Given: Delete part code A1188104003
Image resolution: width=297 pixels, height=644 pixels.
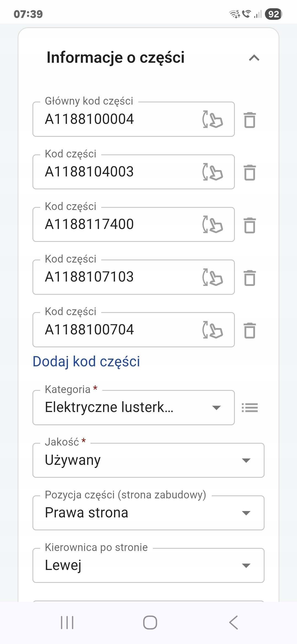Looking at the screenshot, I should [250, 173].
